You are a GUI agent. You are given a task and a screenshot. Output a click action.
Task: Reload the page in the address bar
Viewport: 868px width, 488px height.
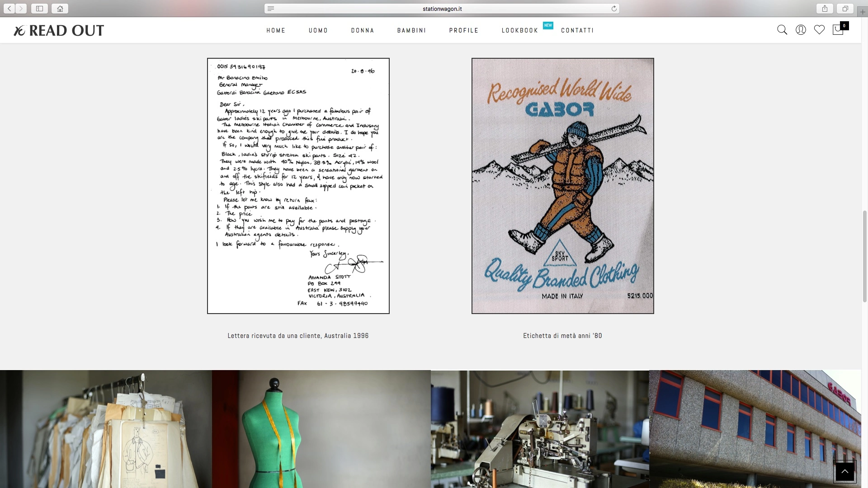[x=614, y=9]
